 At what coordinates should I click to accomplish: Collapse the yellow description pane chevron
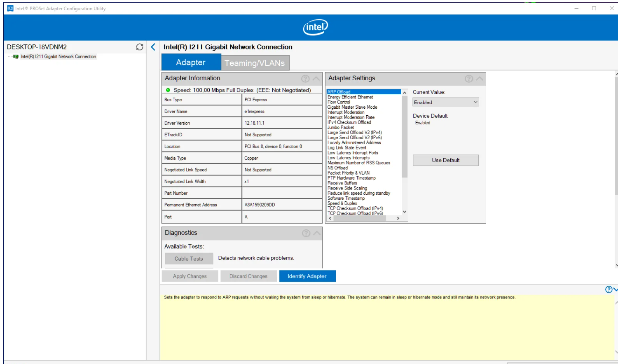(616, 289)
